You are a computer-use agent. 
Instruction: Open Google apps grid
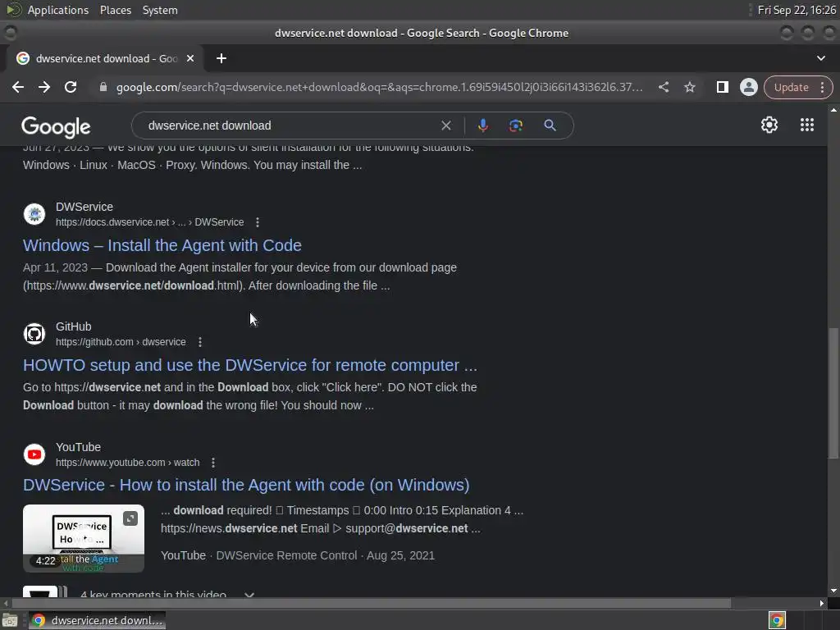click(807, 125)
